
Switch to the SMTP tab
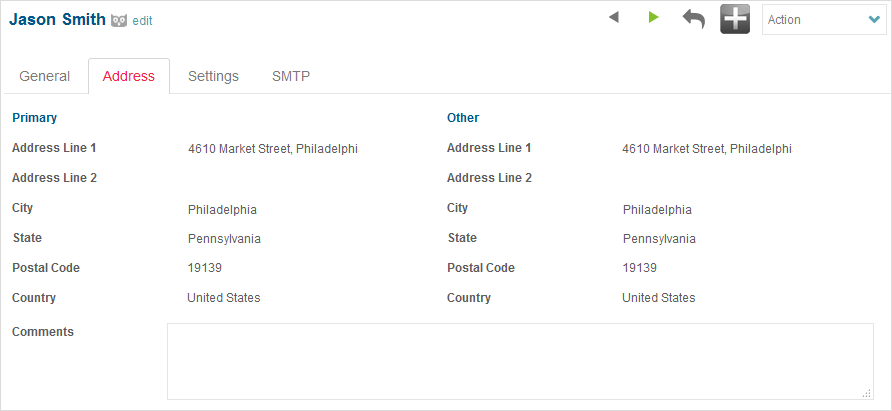[x=291, y=76]
